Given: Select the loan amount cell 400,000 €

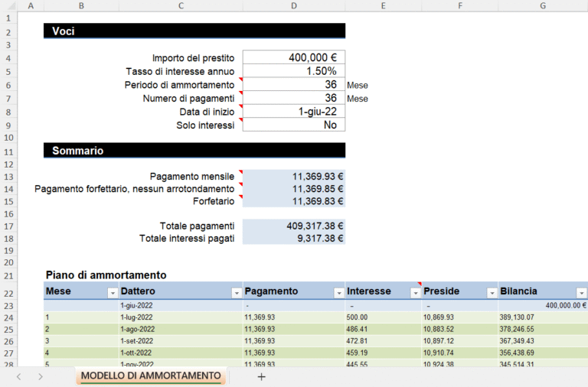Looking at the screenshot, I should (294, 57).
